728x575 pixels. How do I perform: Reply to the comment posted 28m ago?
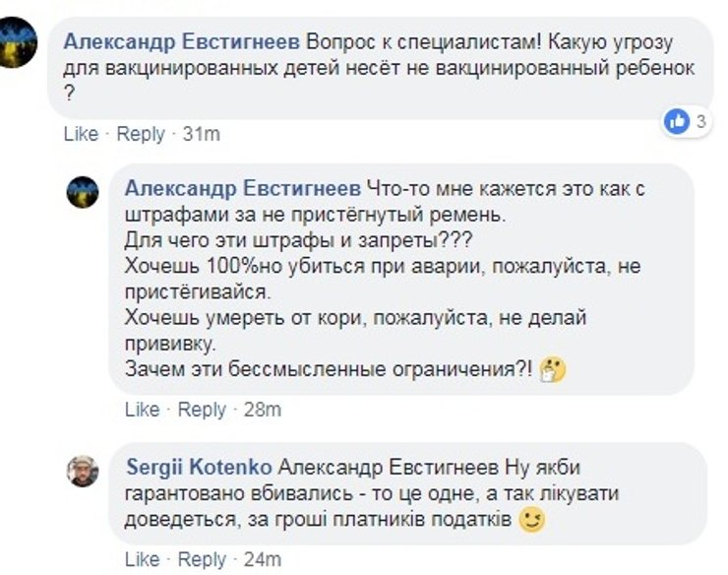[202, 410]
